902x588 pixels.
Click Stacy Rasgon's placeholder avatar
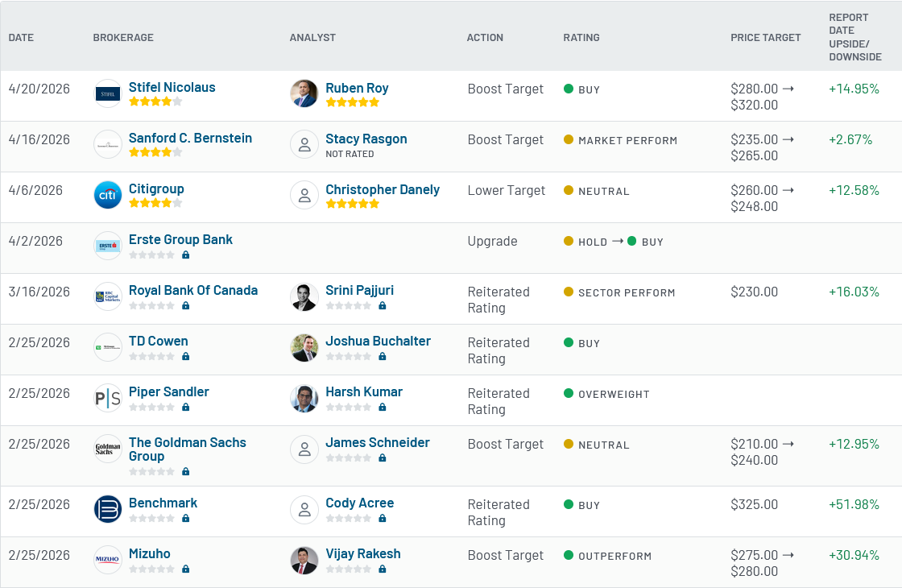[x=304, y=144]
